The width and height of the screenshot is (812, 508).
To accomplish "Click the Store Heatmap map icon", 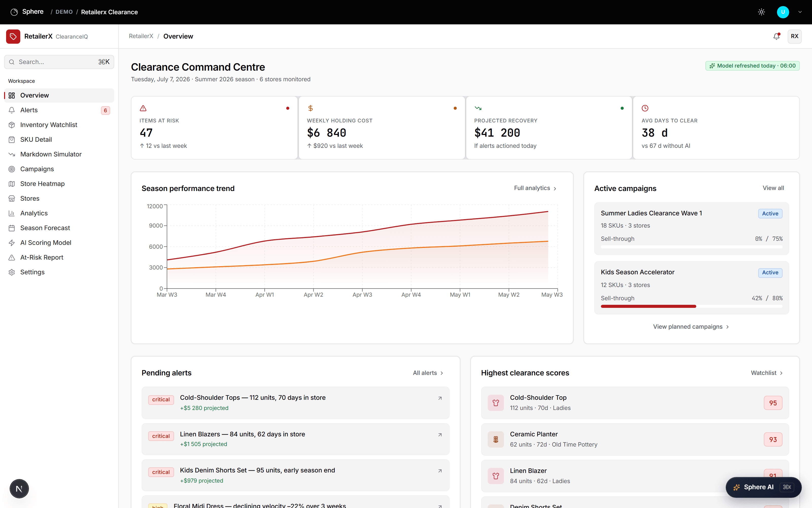I will [12, 184].
